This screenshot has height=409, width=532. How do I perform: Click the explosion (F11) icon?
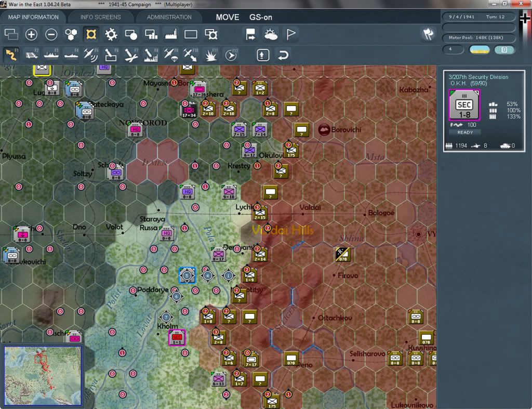(211, 55)
